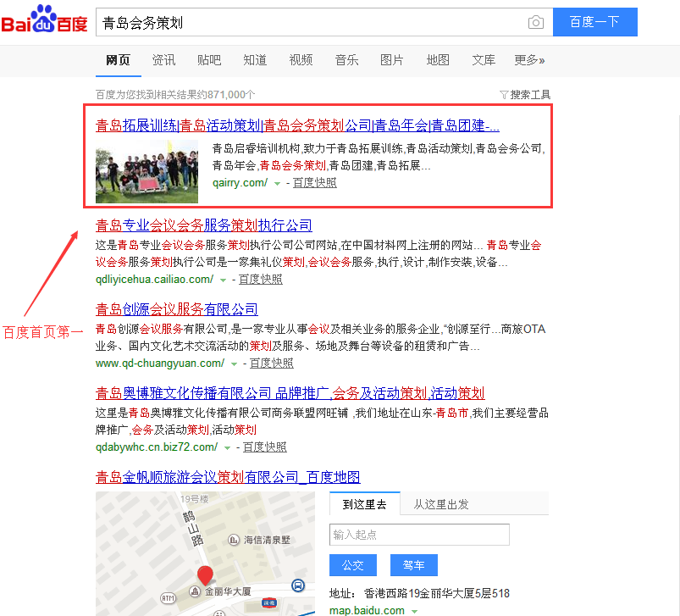680x616 pixels.
Task: Click the camera icon for image search
Action: click(535, 23)
